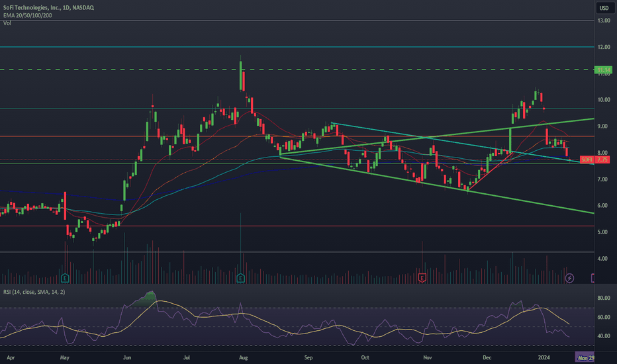Click the 6.00 price axis label

[604, 206]
